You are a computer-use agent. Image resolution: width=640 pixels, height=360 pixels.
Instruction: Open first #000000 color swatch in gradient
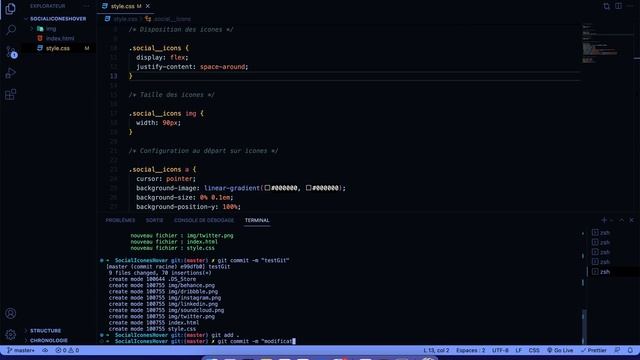267,188
